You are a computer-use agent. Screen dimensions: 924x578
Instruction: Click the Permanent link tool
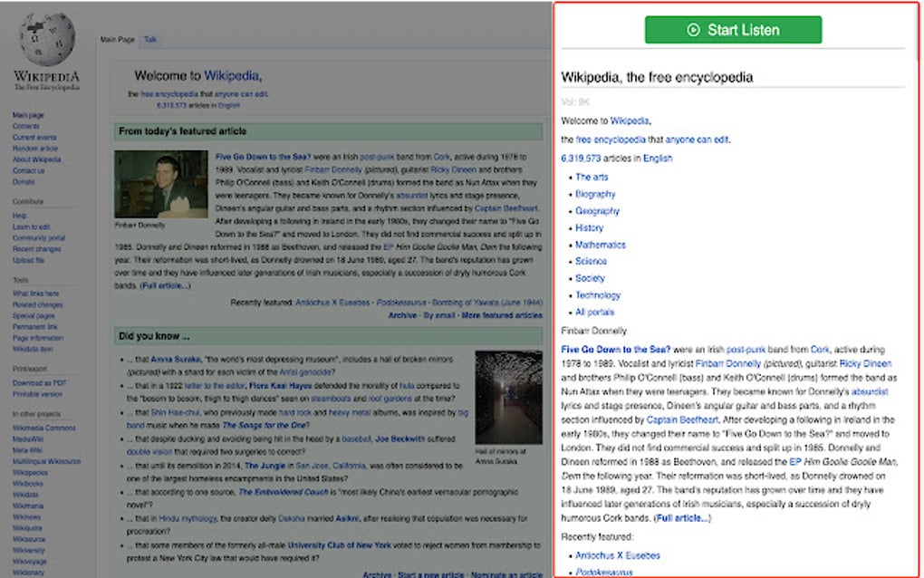(34, 327)
